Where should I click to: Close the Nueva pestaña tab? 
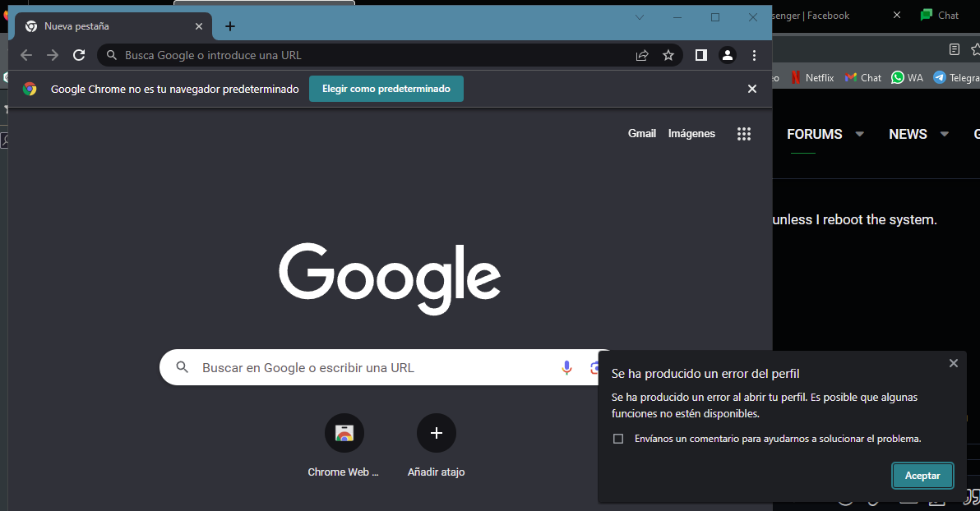(199, 26)
